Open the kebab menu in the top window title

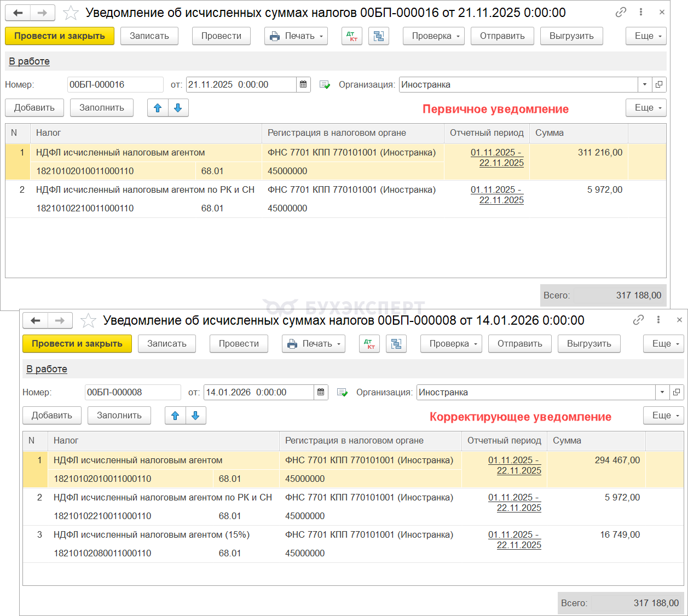pos(641,12)
